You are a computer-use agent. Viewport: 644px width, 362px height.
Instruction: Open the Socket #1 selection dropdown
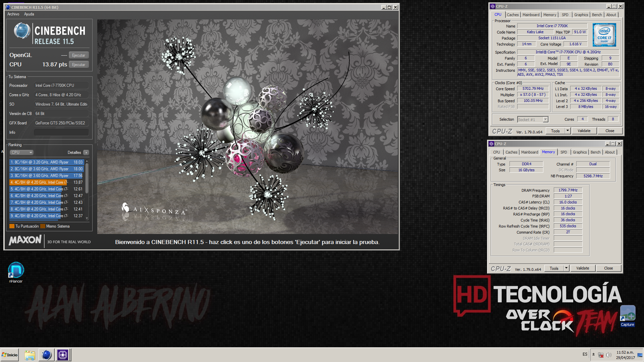pos(533,120)
